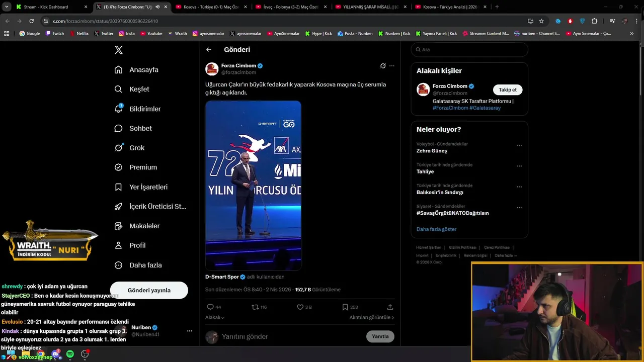Reload the page
Screen dimensions: 644x362
31,21
